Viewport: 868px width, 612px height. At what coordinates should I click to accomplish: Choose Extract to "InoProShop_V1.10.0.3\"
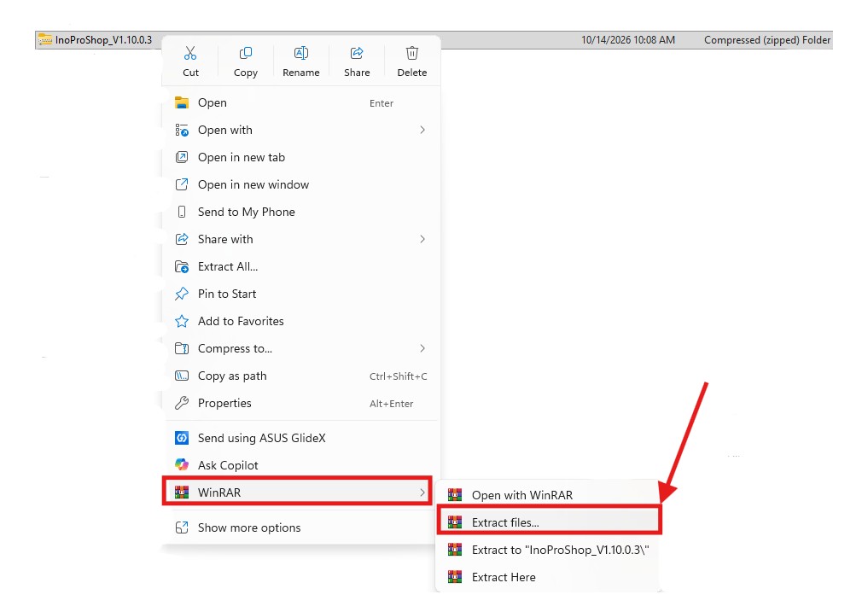(x=549, y=550)
